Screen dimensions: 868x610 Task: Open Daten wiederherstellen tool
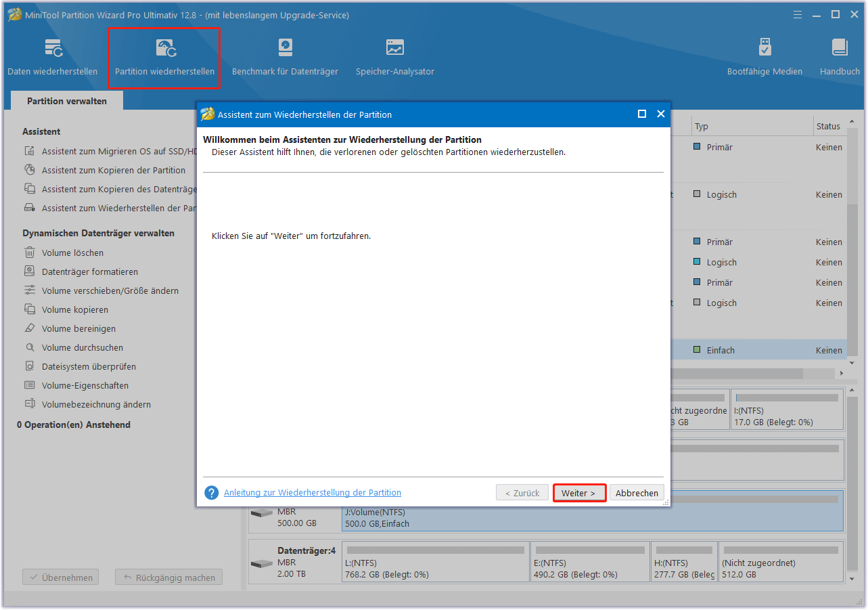(x=53, y=58)
